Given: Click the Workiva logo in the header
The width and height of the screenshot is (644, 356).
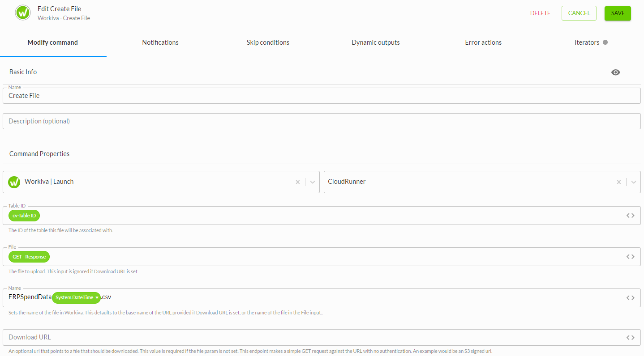Looking at the screenshot, I should [x=22, y=13].
